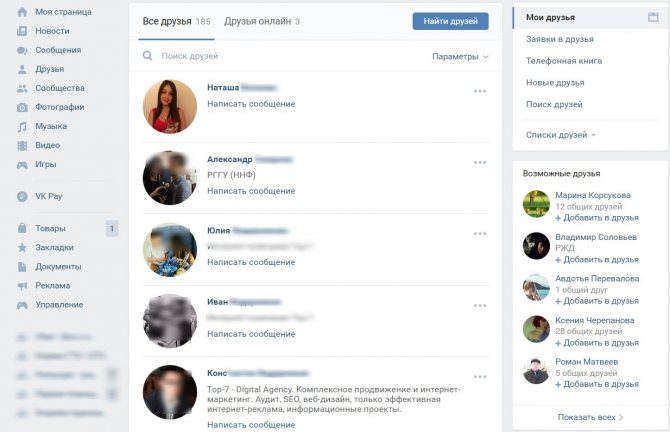Image resolution: width=670 pixels, height=432 pixels.
Task: Click the Сообщения speech bubble icon
Action: 22,50
